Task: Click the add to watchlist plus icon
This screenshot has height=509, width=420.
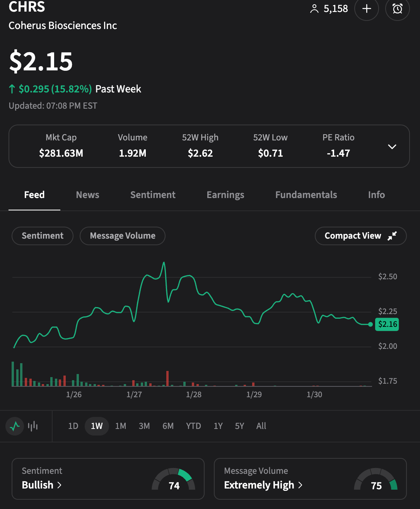Action: point(366,9)
